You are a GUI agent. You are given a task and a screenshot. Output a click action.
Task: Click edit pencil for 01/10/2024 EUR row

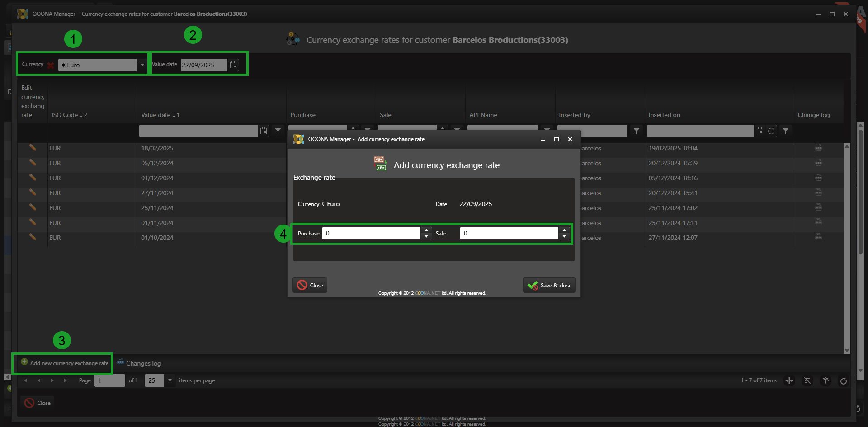[33, 237]
